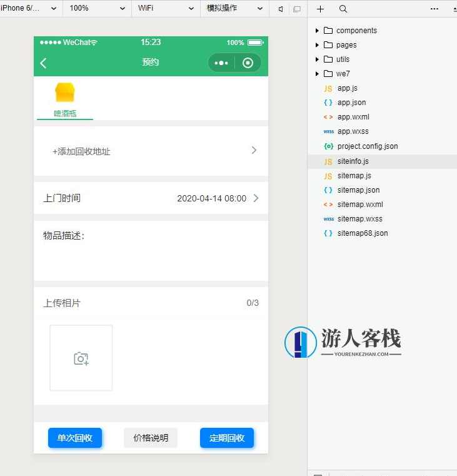The image size is (457, 476).
Task: Tap the 价格说明 button
Action: [x=151, y=438]
